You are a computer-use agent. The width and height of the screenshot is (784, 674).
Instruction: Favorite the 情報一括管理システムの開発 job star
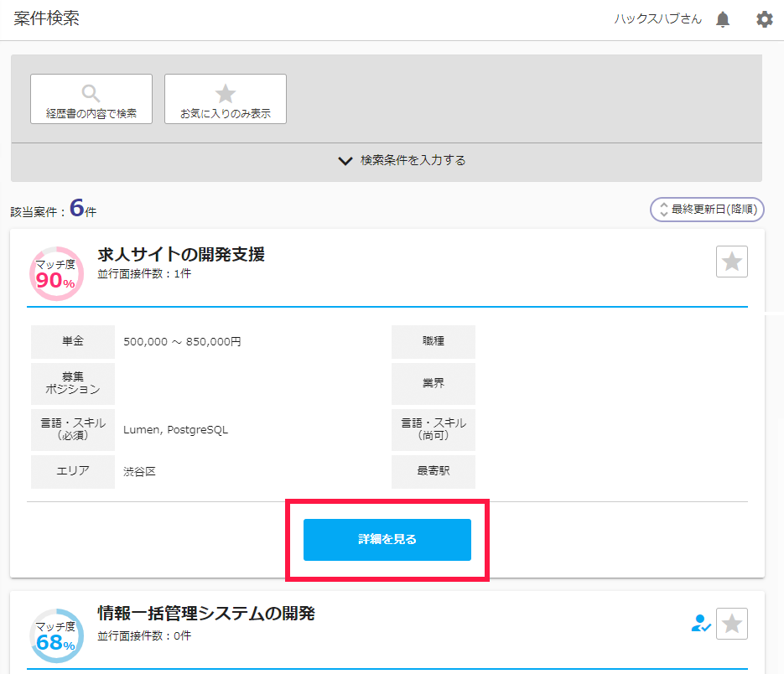pyautogui.click(x=731, y=624)
